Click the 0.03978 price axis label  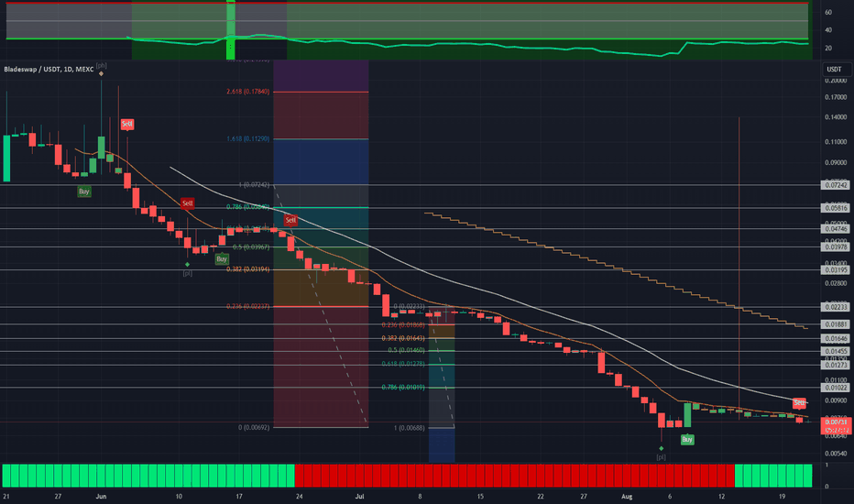[836, 247]
